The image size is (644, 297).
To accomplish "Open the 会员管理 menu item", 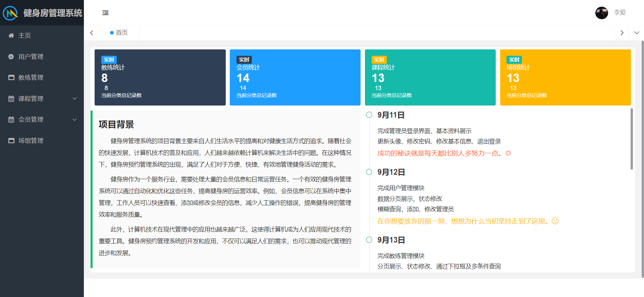I will coord(42,119).
